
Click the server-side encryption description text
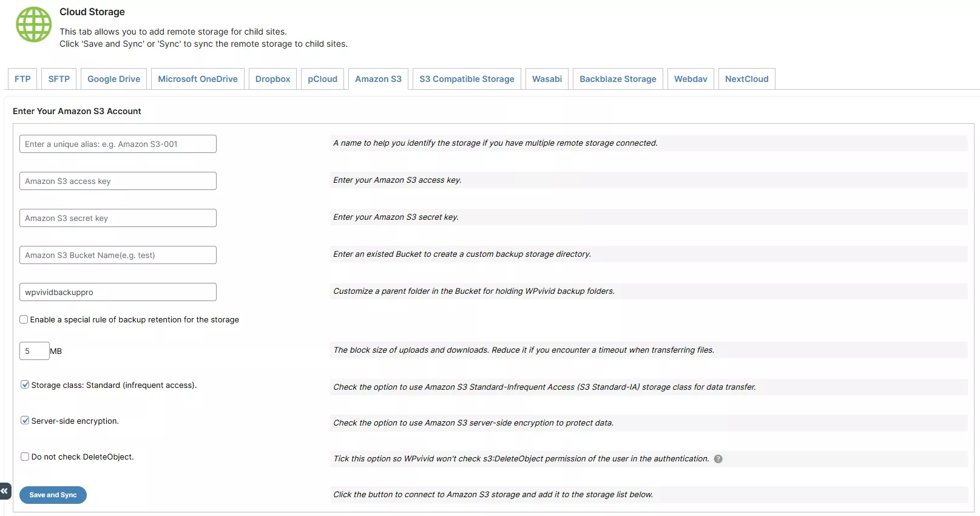click(x=473, y=423)
